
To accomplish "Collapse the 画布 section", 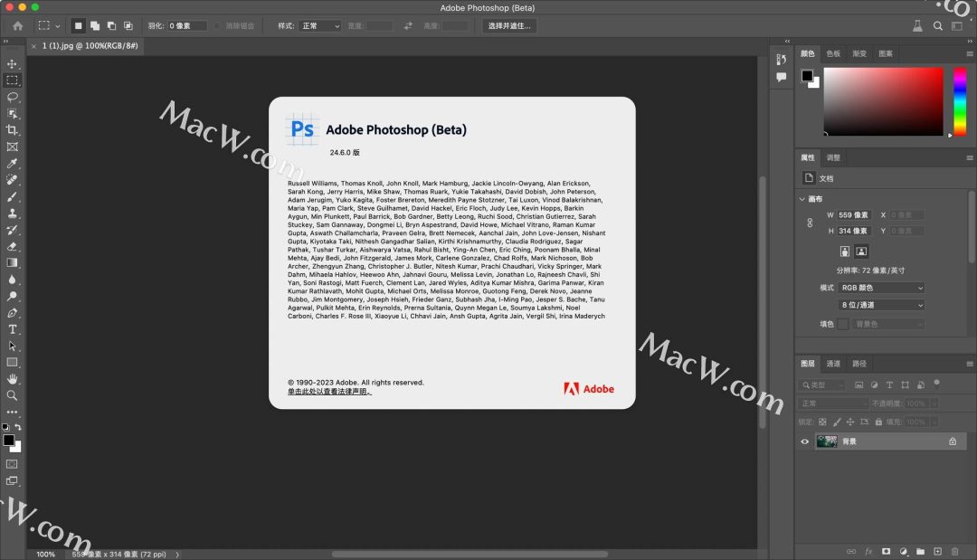I will (x=802, y=199).
